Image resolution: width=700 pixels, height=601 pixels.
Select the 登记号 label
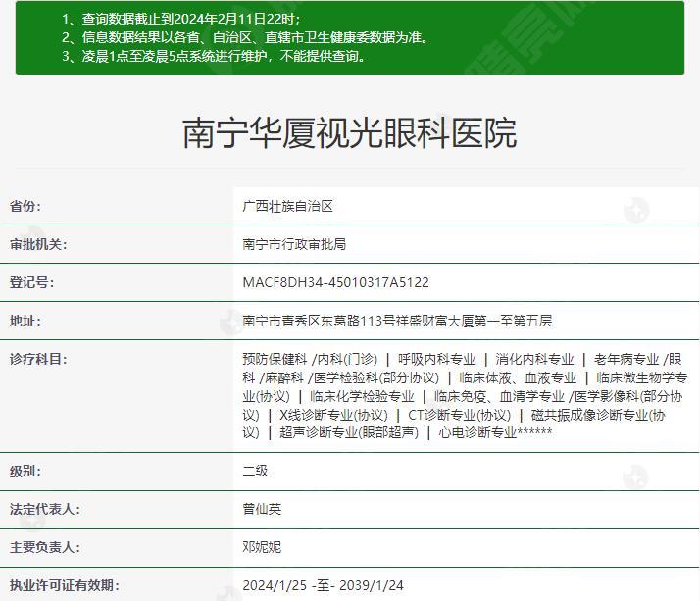point(31,282)
